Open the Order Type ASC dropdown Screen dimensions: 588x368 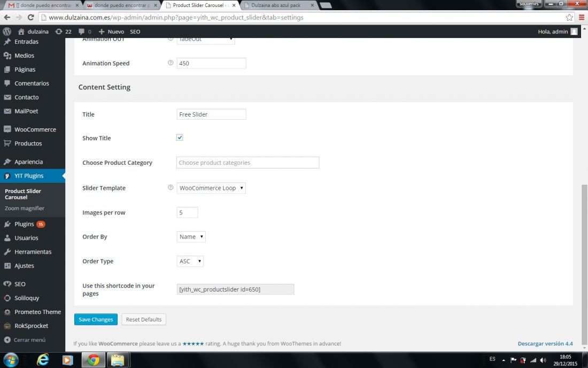190,261
